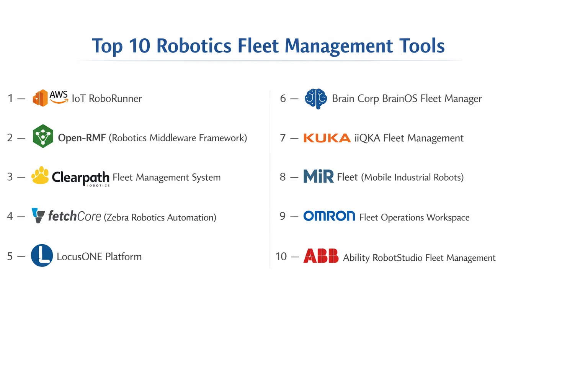Click Brain Corp BrainOS Fleet Manager text
This screenshot has width=588, height=392.
pyautogui.click(x=407, y=99)
